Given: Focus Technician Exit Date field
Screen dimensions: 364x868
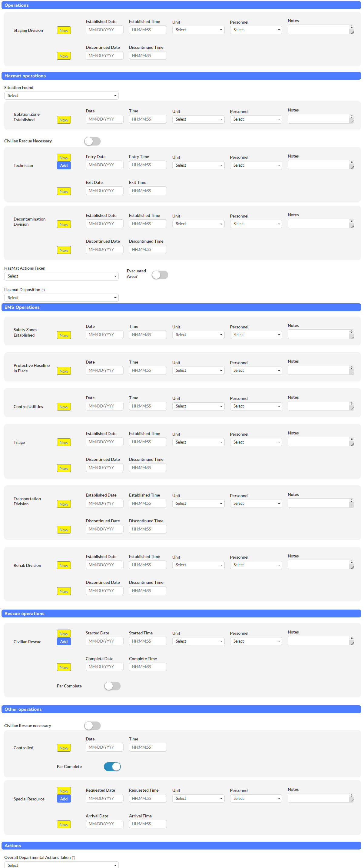Looking at the screenshot, I should tap(104, 191).
